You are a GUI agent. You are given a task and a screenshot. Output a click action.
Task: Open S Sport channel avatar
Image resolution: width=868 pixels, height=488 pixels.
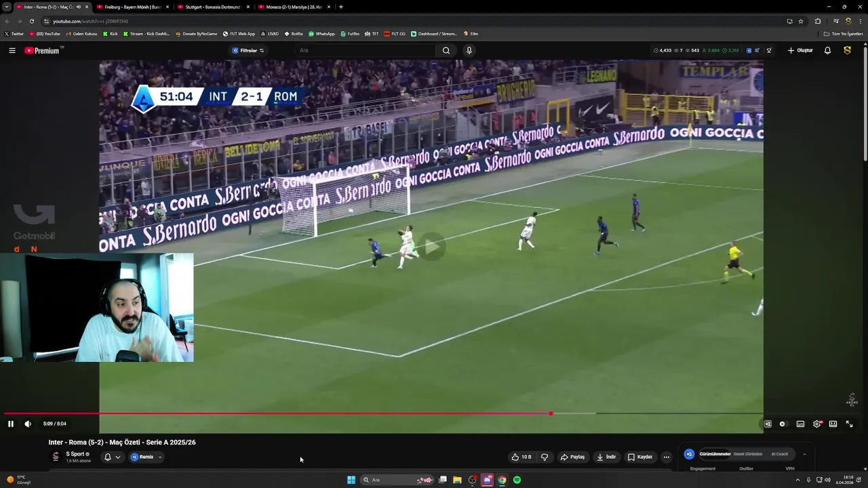[56, 457]
